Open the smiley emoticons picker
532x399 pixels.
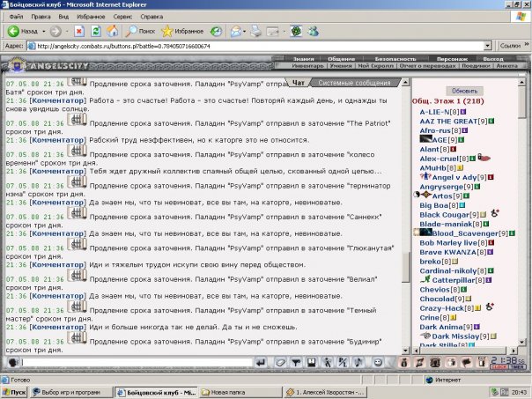377,362
